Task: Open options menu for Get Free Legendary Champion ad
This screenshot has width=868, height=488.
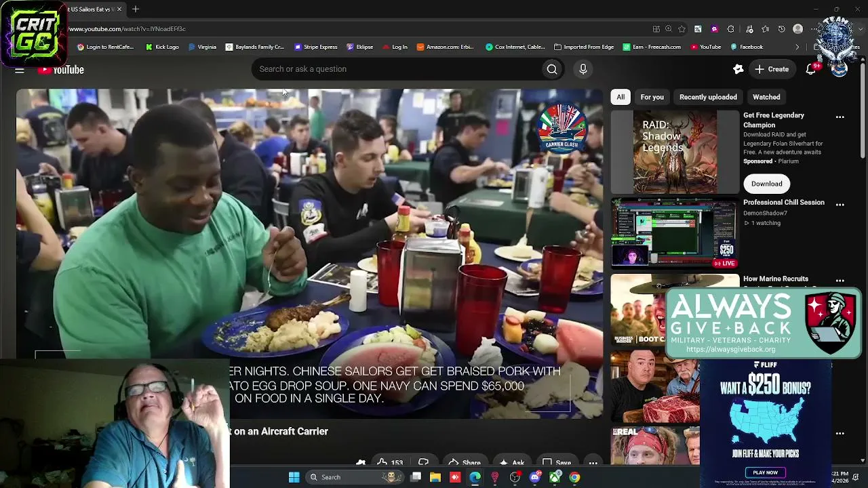Action: pos(840,117)
